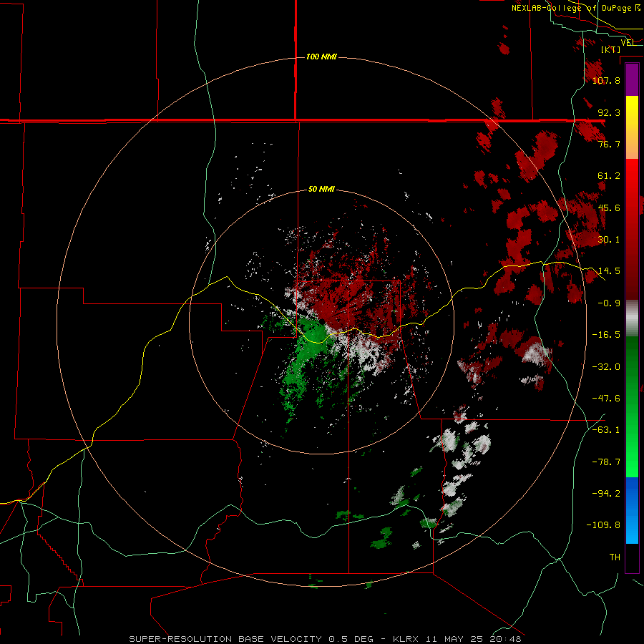
Task: Click the 100 NMI range ring label
Action: point(321,57)
